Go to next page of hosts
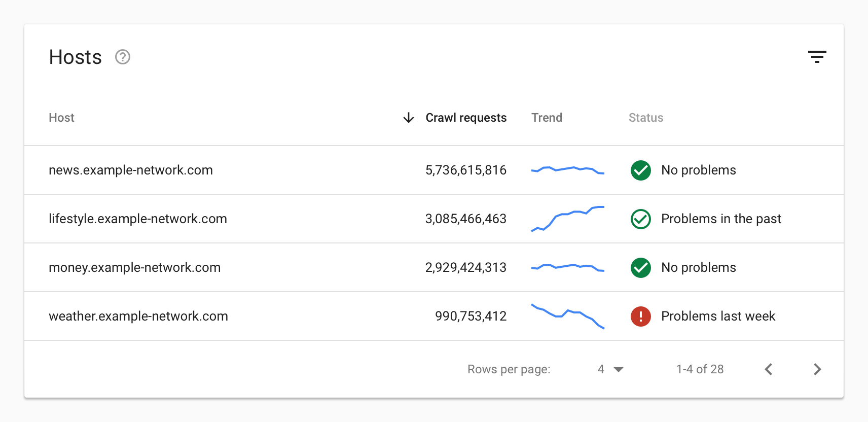This screenshot has width=868, height=422. (817, 369)
